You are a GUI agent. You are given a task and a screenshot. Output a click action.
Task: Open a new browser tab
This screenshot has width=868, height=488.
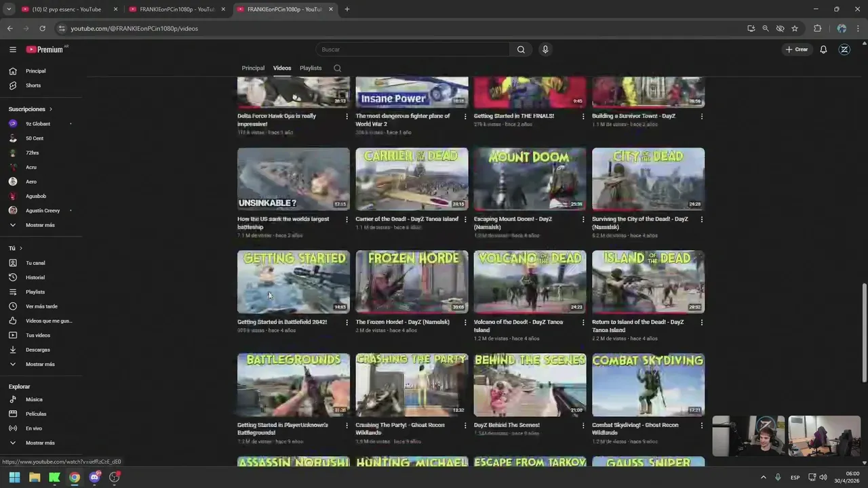coord(347,9)
